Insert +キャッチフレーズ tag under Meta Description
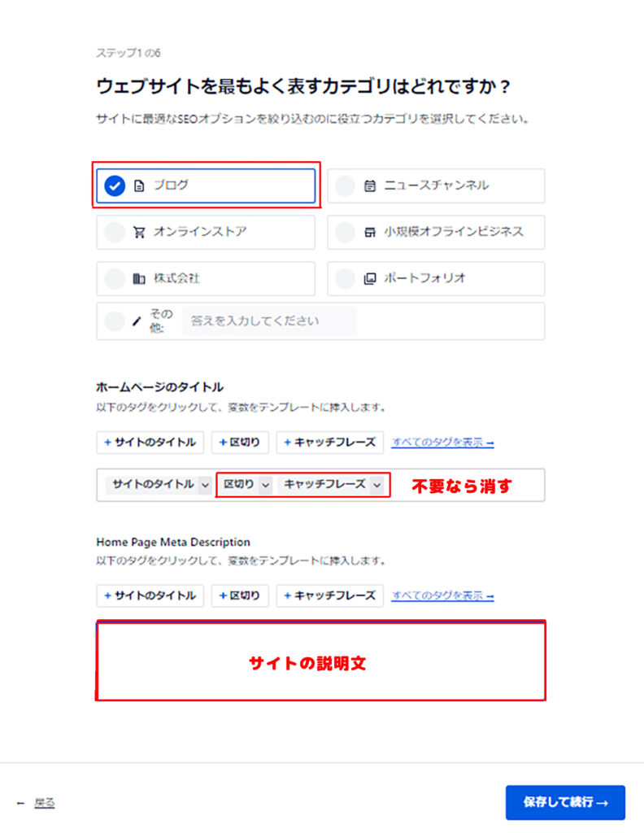 [x=329, y=595]
